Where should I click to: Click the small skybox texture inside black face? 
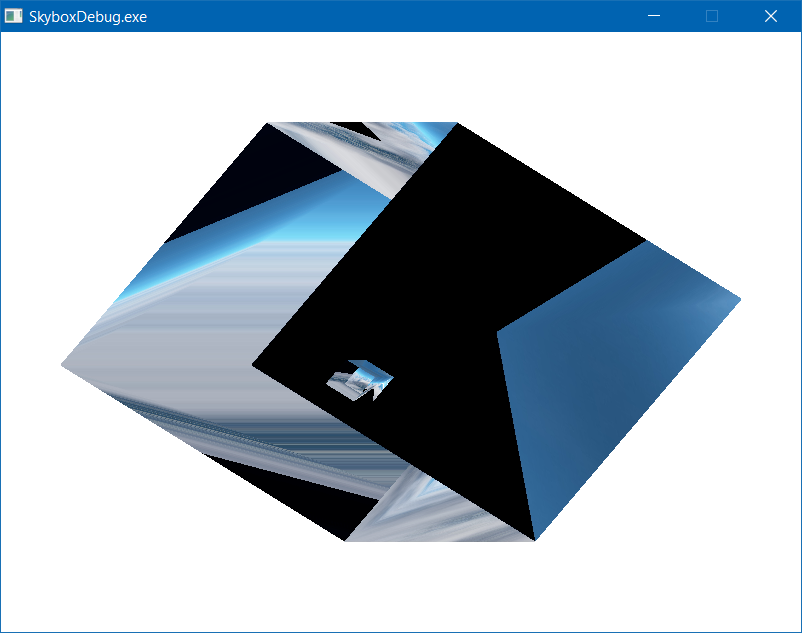(x=360, y=380)
